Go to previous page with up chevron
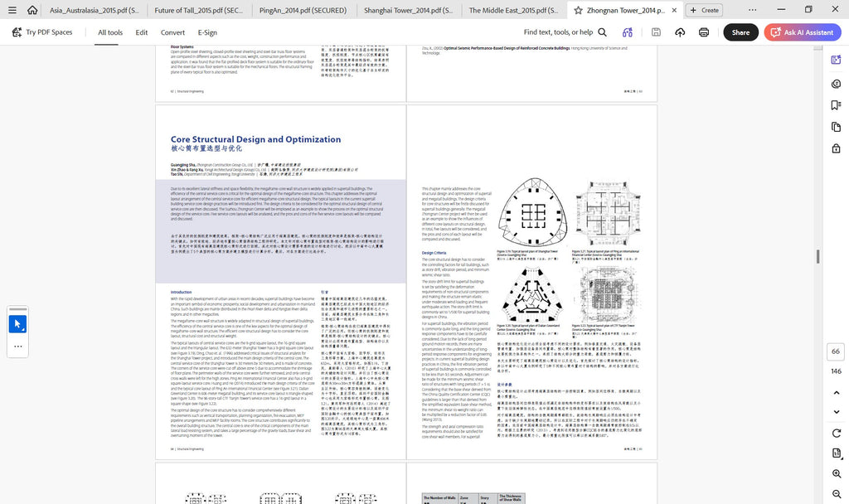The image size is (849, 504). pos(836,392)
